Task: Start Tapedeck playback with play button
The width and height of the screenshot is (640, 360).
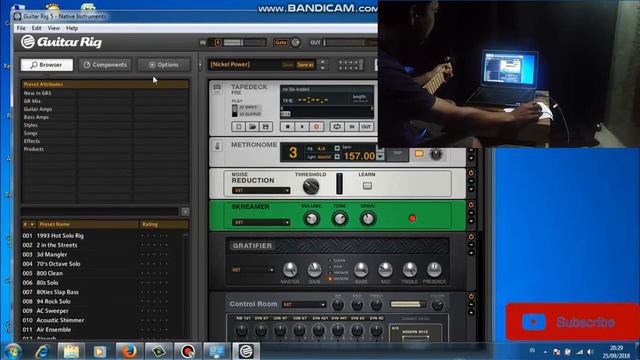Action: pos(302,127)
